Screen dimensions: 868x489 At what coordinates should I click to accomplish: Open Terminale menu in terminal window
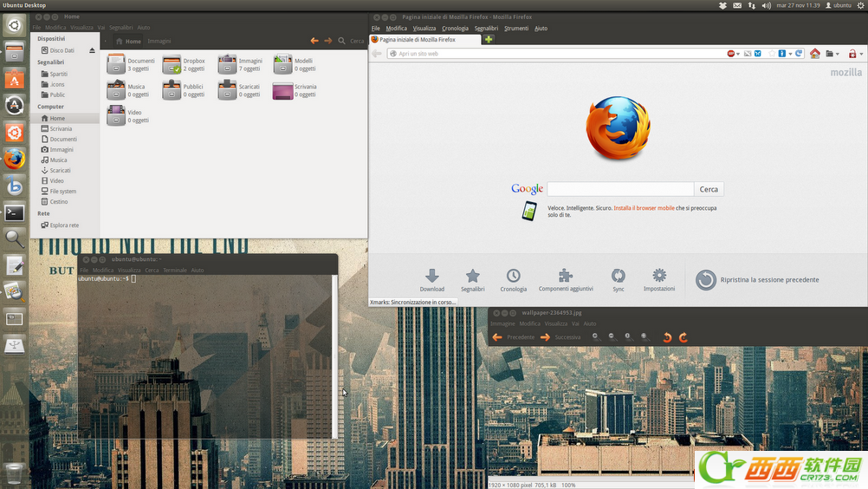174,271
